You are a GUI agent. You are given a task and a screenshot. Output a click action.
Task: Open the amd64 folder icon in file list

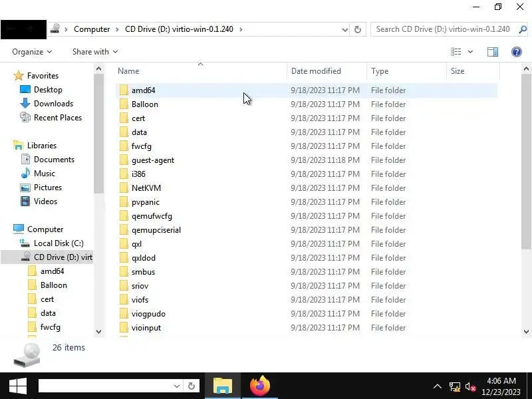tap(124, 90)
